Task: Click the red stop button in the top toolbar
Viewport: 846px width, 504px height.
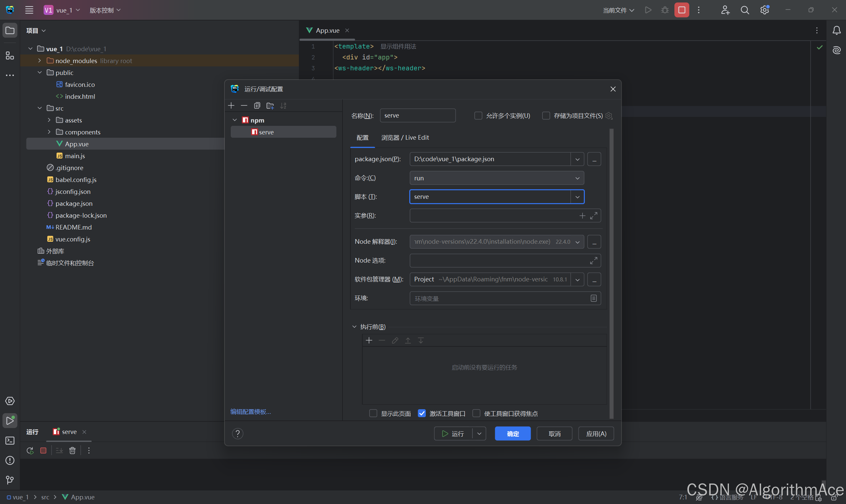Action: click(681, 10)
